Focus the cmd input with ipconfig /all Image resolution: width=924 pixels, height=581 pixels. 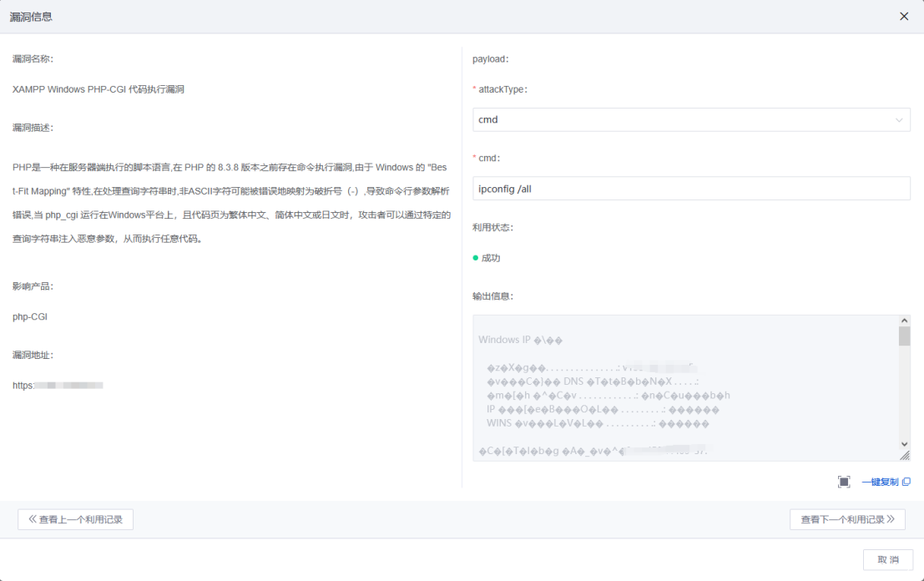pyautogui.click(x=691, y=189)
